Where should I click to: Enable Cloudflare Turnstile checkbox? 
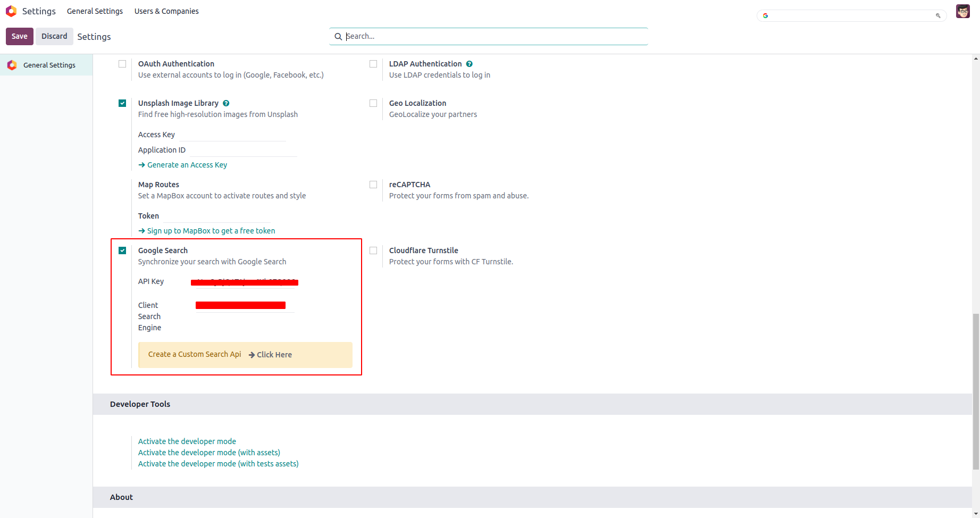373,250
